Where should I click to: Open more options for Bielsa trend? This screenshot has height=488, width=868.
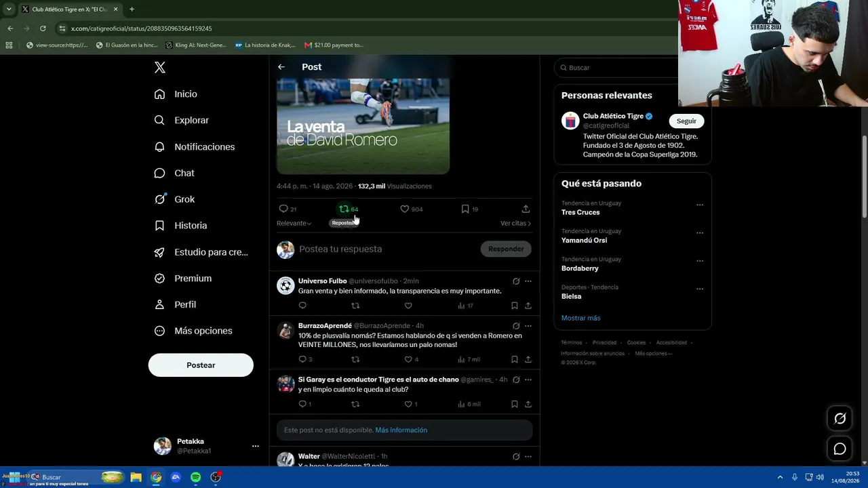tap(700, 289)
